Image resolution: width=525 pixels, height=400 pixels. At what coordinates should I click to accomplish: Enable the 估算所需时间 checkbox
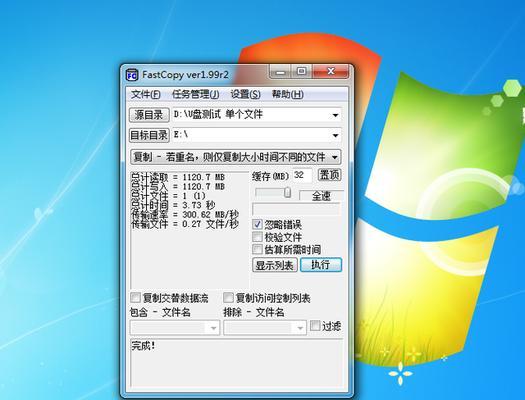point(257,249)
